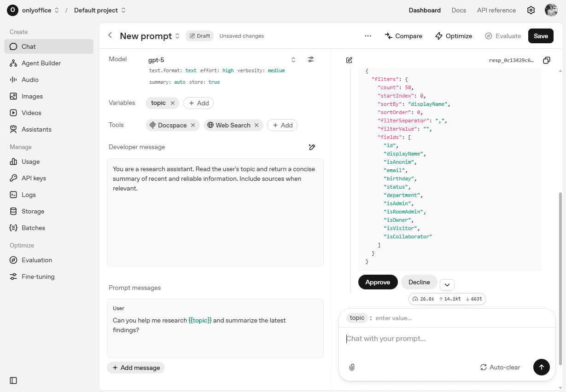Open the overflow menu next to Compare

[x=368, y=35]
